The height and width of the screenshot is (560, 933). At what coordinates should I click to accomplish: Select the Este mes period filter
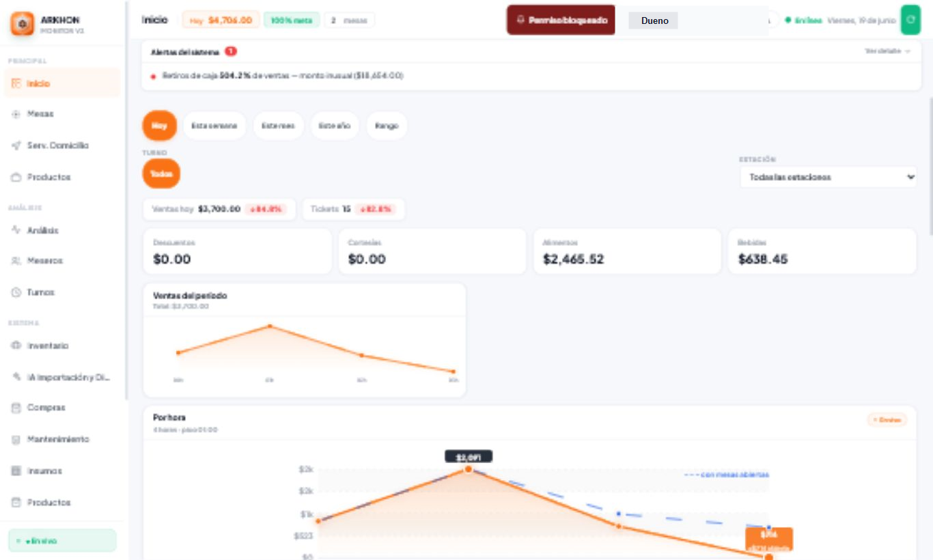tap(278, 126)
